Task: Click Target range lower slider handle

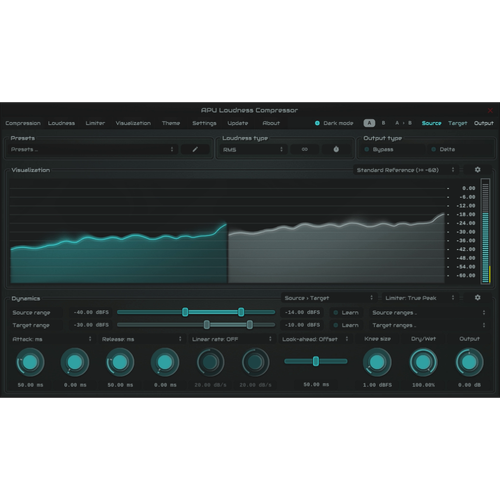Action: (x=207, y=325)
